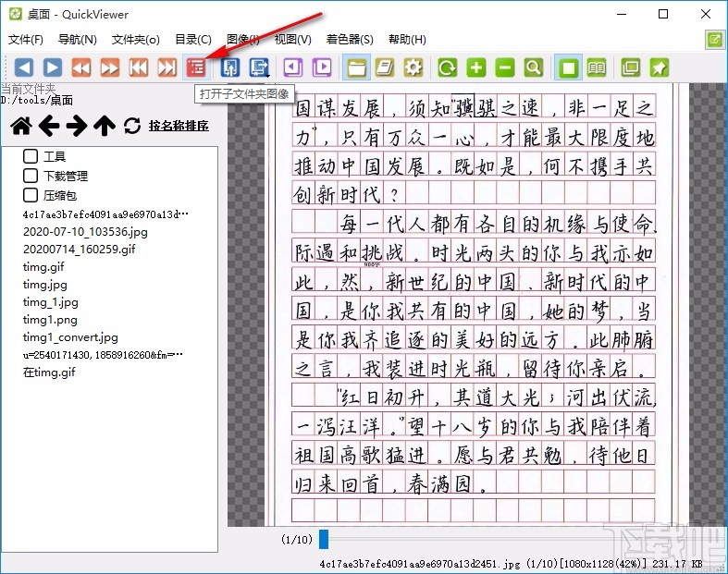Click the green pin stay-on-top icon
This screenshot has width=728, height=574.
click(660, 67)
